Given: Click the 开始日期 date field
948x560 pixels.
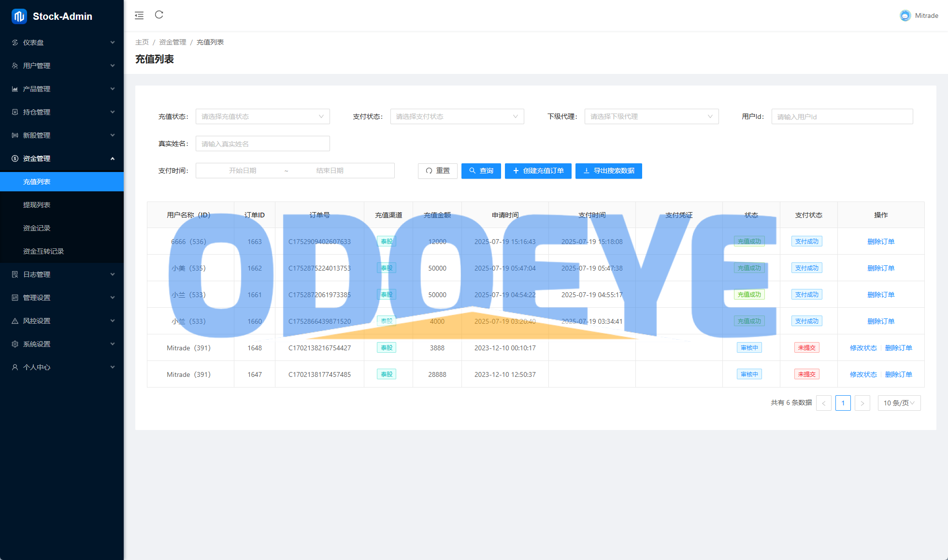Looking at the screenshot, I should tap(243, 171).
